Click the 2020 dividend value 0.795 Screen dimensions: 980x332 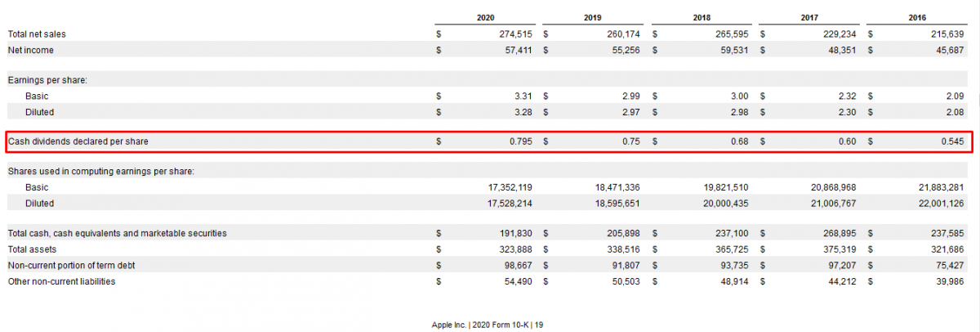[518, 141]
